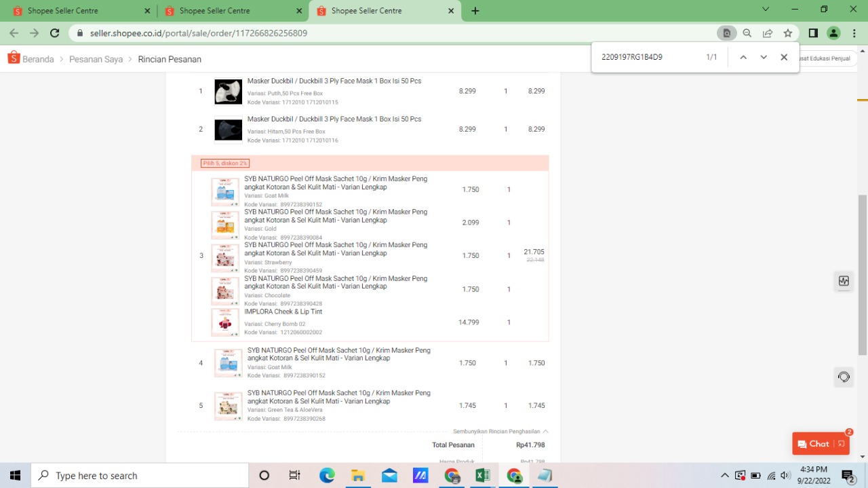
Task: Go to next find result
Action: [x=764, y=57]
